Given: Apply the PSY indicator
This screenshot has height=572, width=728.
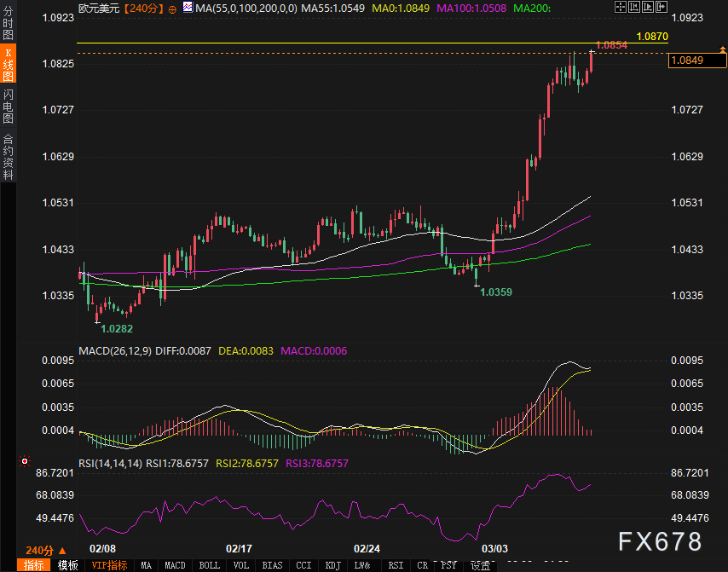Looking at the screenshot, I should point(448,565).
